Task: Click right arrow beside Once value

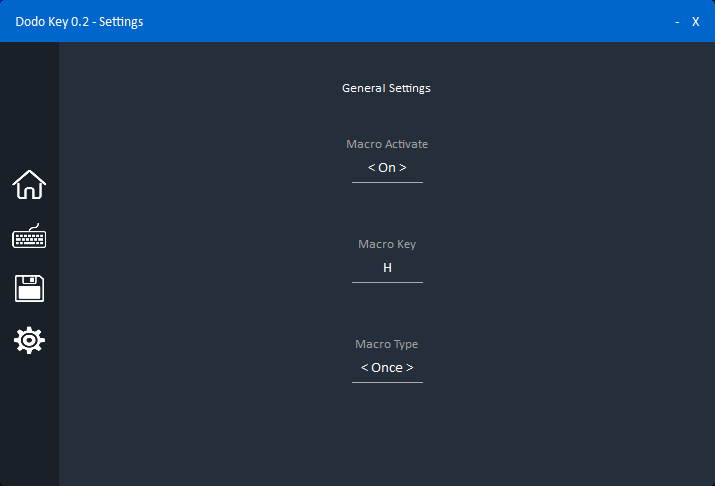Action: [409, 367]
